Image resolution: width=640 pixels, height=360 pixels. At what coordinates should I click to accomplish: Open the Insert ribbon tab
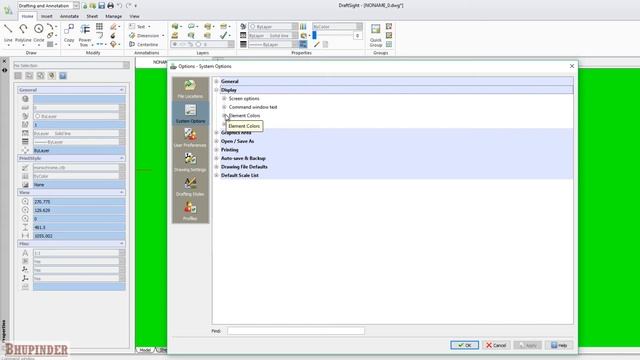47,16
